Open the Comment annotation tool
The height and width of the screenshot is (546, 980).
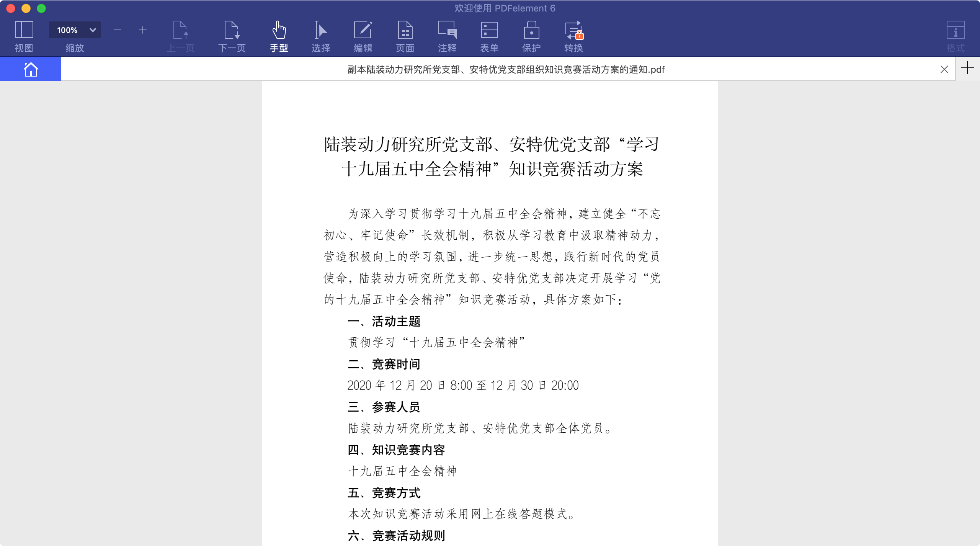coord(447,36)
